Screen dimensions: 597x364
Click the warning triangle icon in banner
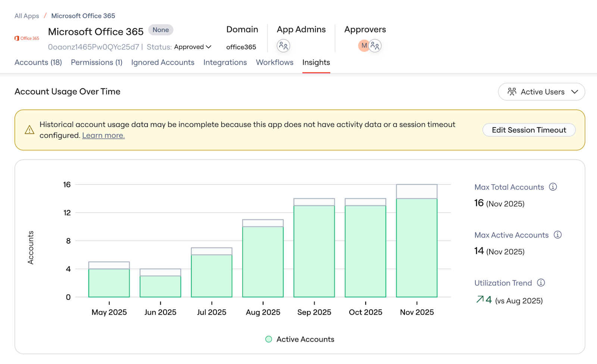[x=29, y=130]
